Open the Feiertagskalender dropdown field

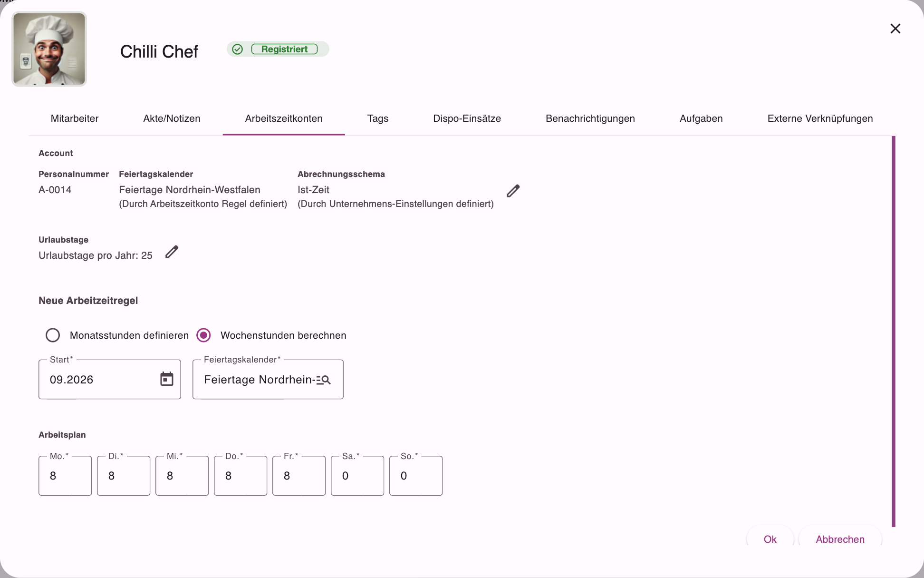pos(268,379)
